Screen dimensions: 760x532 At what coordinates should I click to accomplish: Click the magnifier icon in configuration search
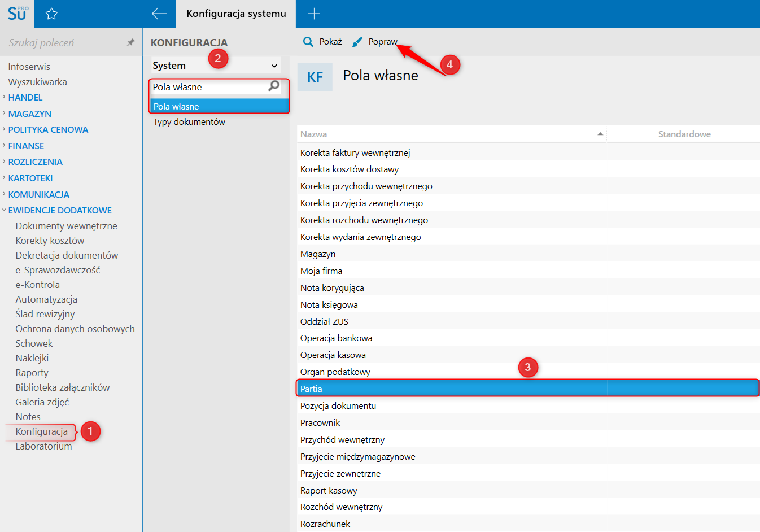point(274,86)
